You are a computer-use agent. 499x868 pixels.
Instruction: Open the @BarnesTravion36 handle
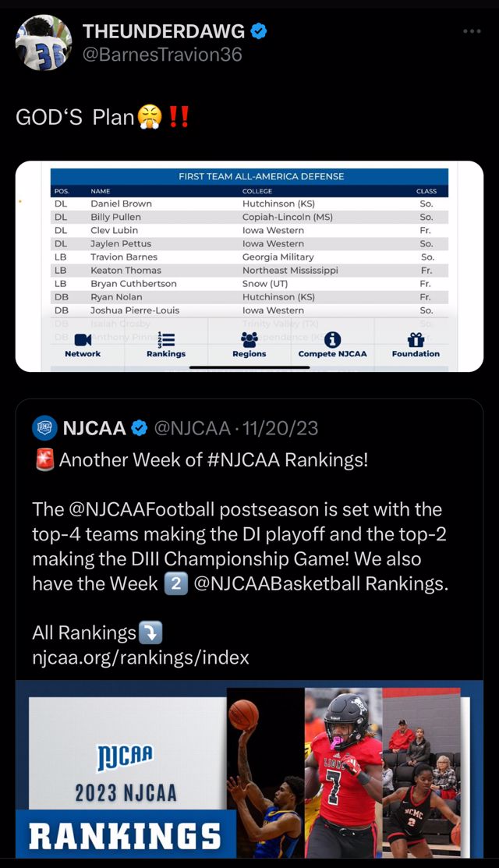(x=162, y=55)
